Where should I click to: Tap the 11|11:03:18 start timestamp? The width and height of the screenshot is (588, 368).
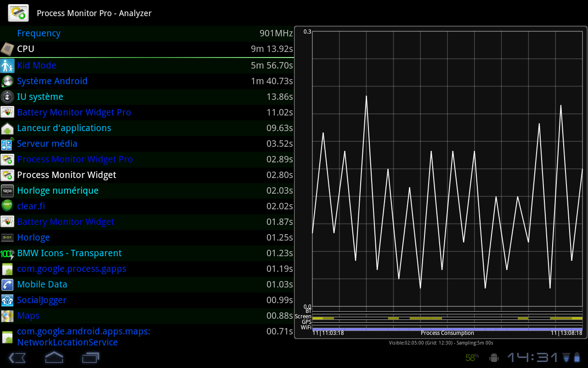(328, 333)
